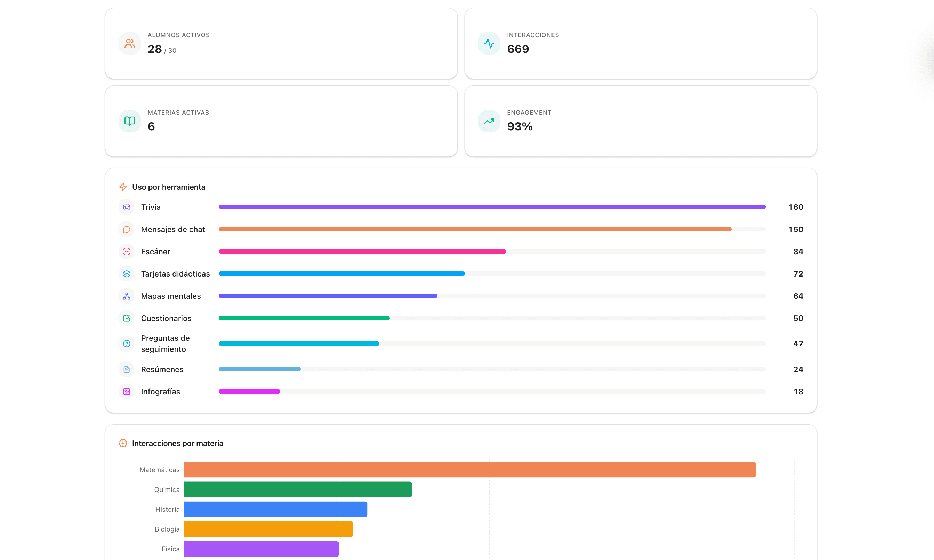Click the Matemáticas orange chart bar
Screen dimensions: 934x560
point(470,470)
